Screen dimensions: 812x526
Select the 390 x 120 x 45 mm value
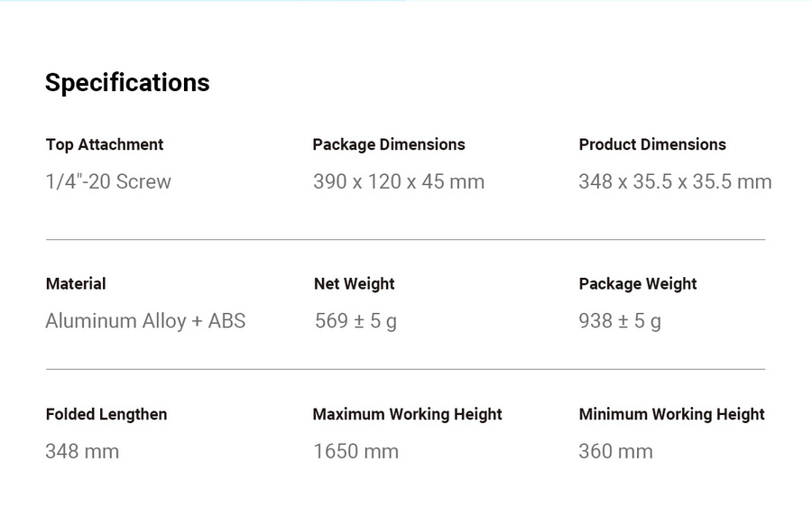[399, 181]
